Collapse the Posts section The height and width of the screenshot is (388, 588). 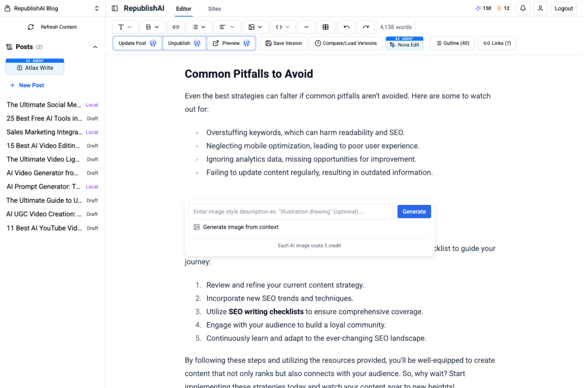click(x=95, y=47)
